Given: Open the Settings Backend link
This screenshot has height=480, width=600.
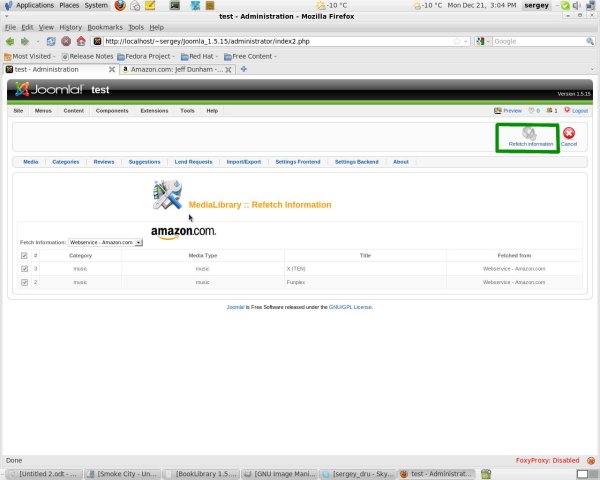Looking at the screenshot, I should coord(357,162).
